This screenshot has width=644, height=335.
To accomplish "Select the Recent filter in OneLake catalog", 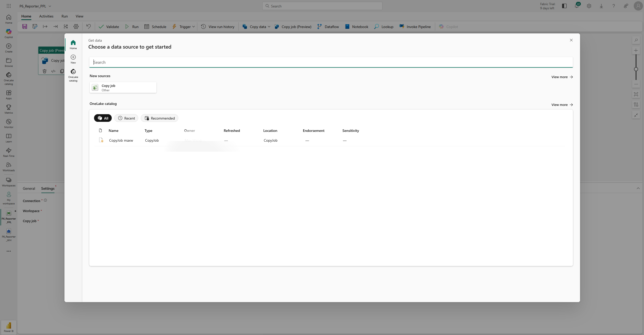I will coord(126,118).
